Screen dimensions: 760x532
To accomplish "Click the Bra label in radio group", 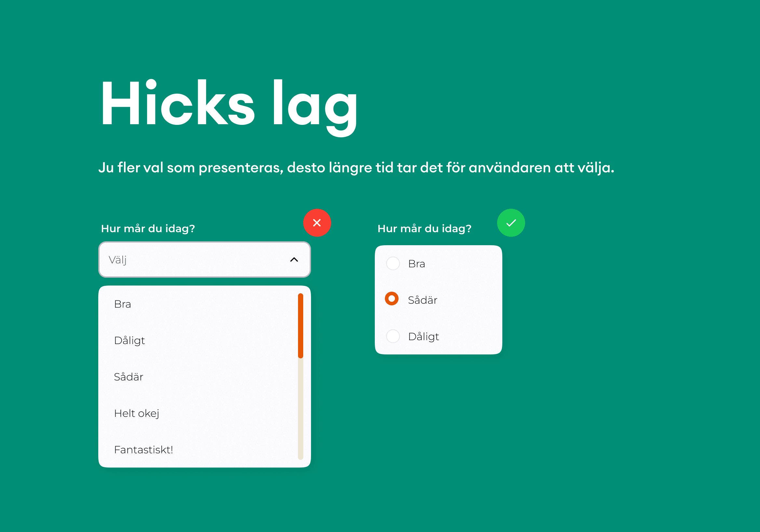I will (x=416, y=264).
